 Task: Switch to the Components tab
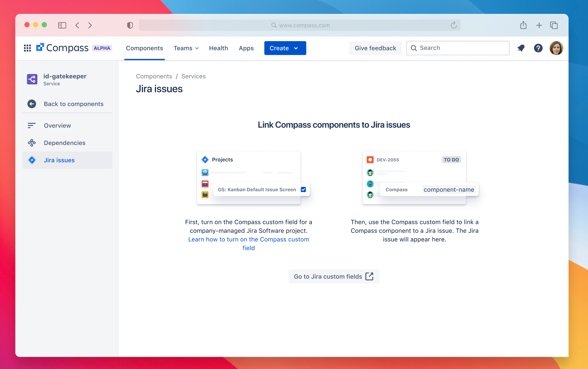(x=145, y=48)
